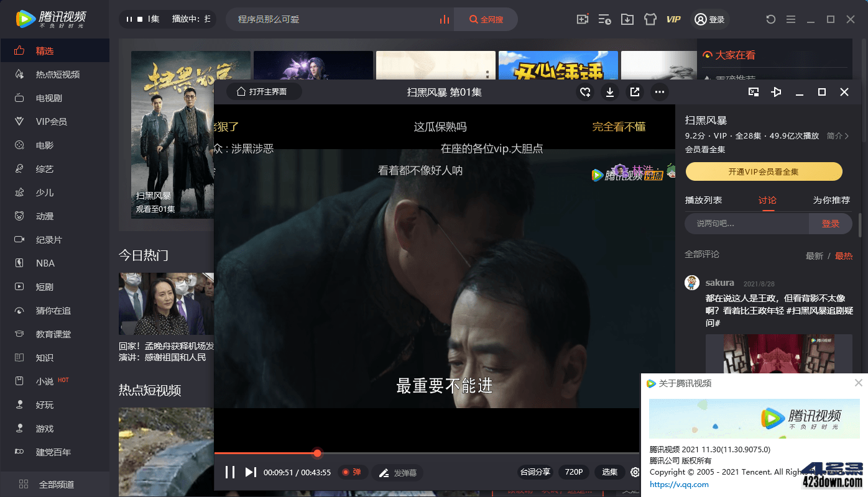The width and height of the screenshot is (868, 497).
Task: Open the more options ellipsis menu
Action: [660, 92]
